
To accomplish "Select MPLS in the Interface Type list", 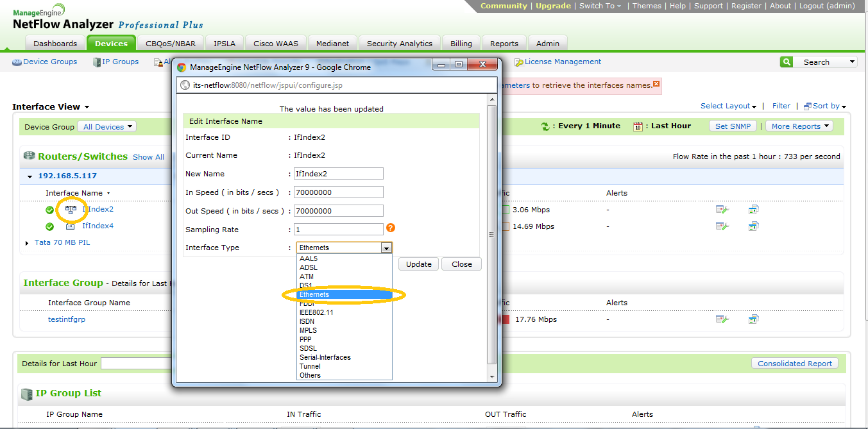I will 345,330.
